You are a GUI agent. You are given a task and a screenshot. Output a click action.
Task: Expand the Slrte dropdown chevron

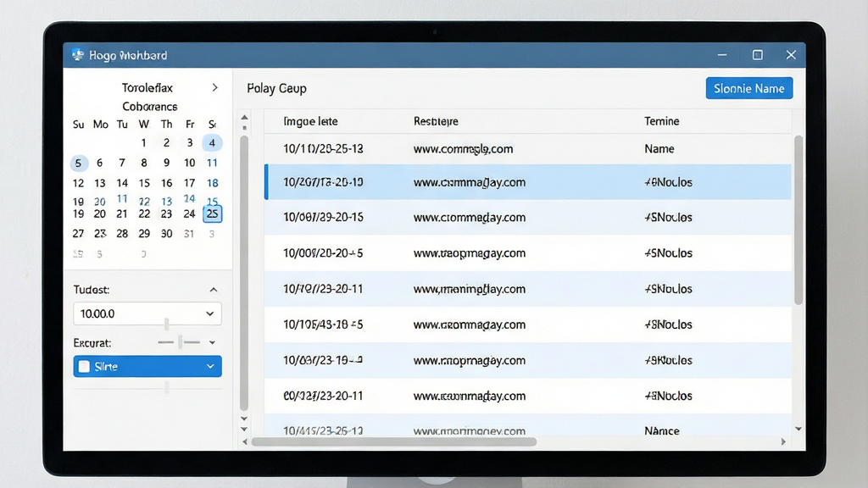coord(210,366)
